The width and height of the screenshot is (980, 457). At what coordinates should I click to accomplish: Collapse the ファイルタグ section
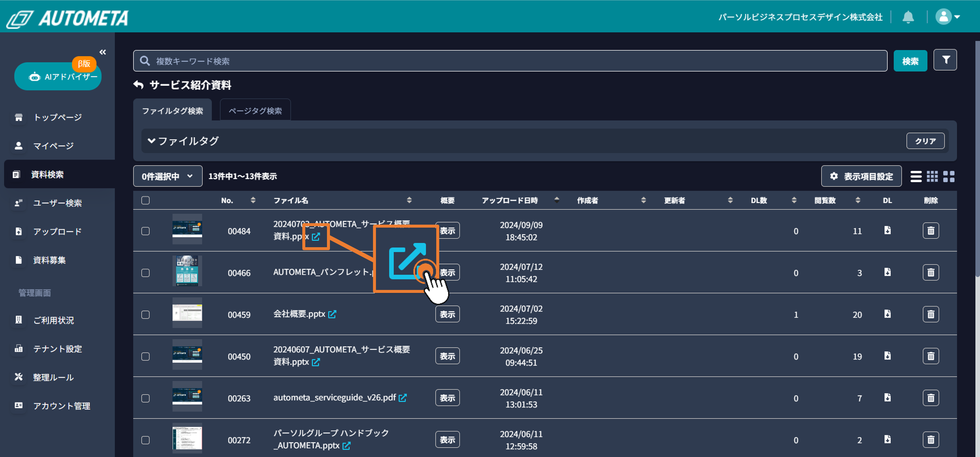click(x=151, y=141)
